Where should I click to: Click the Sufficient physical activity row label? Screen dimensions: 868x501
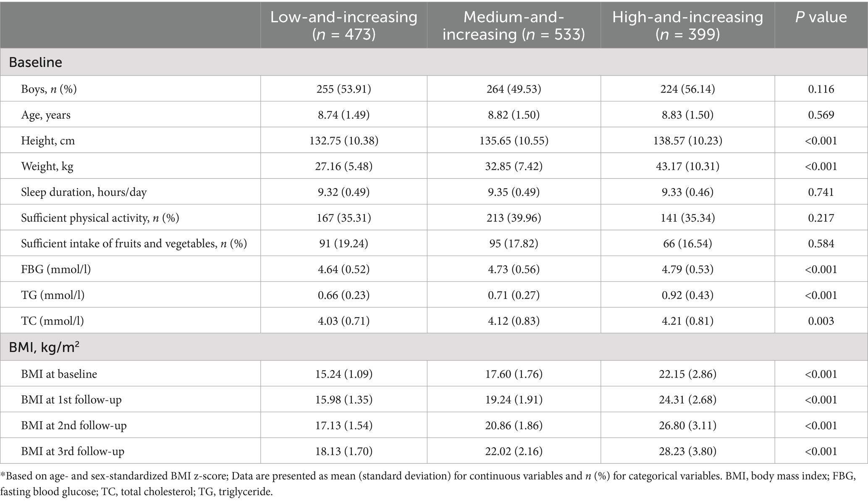pos(100,218)
